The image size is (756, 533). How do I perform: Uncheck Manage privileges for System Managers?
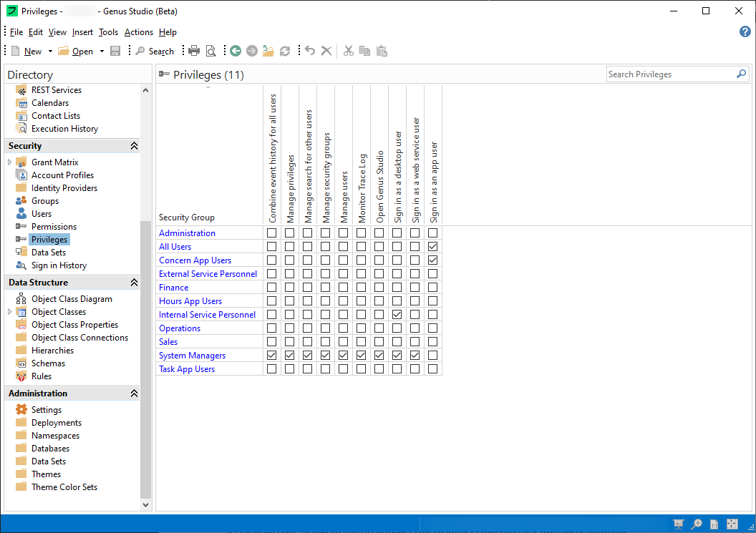(289, 356)
